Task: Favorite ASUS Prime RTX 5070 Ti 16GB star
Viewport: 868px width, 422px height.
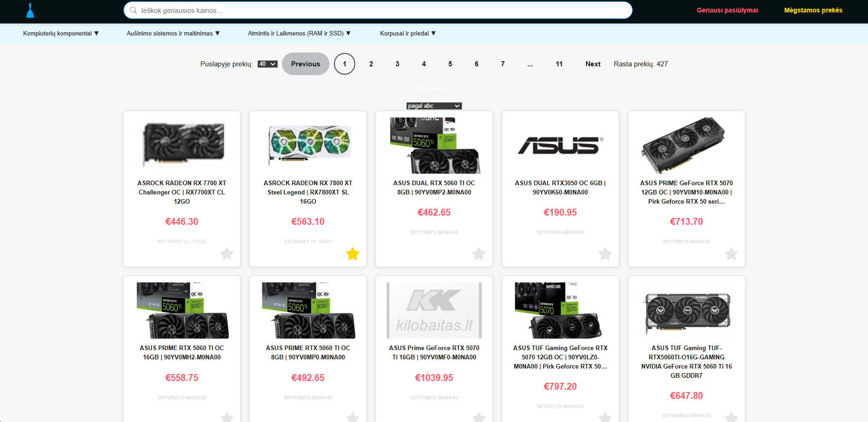Action: [479, 417]
